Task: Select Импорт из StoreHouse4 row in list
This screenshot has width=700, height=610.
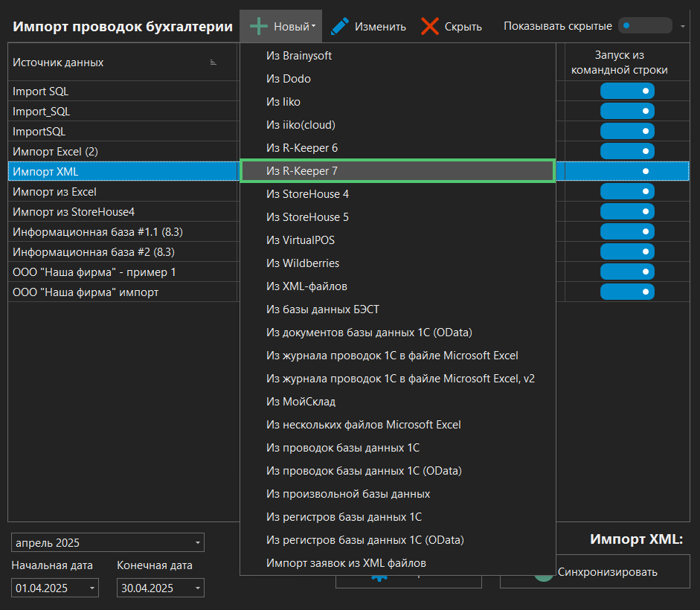Action: [x=74, y=212]
